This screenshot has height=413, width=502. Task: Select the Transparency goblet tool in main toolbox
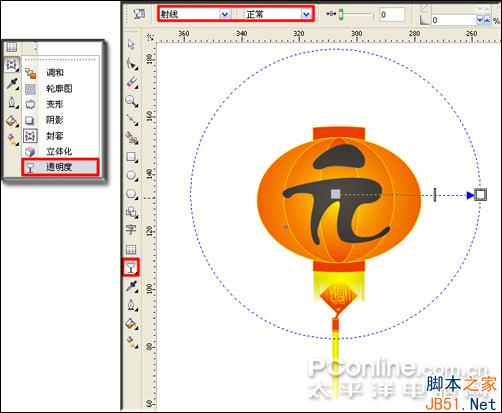pos(131,267)
